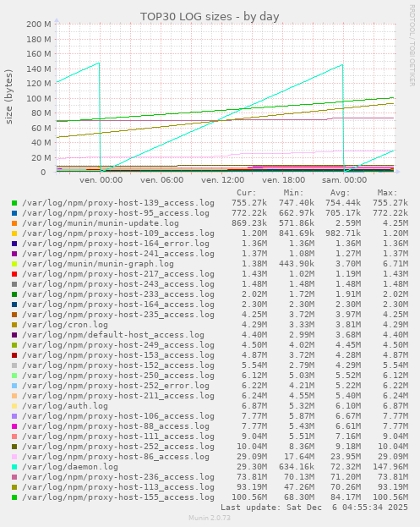The width and height of the screenshot is (420, 527).
Task: Select /var/log/npm/proxy-host-250_access.log legend label
Action: click(118, 376)
